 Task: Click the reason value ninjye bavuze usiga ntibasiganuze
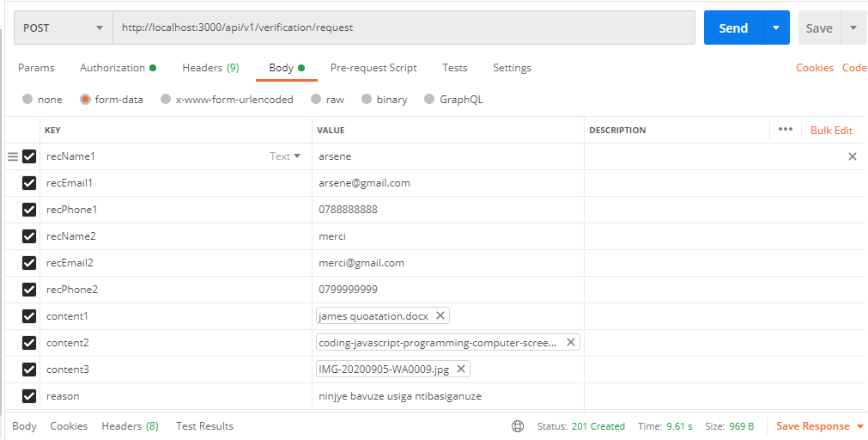pos(400,396)
